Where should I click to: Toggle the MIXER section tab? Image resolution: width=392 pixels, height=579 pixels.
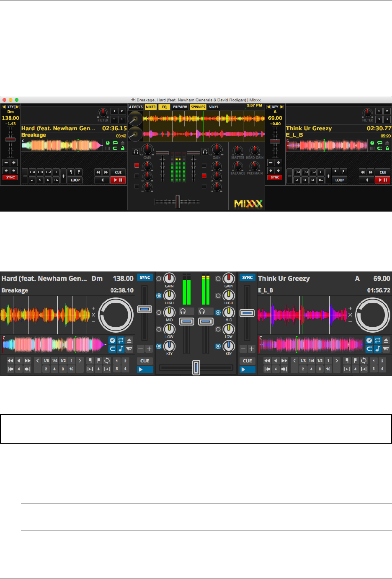click(x=151, y=107)
